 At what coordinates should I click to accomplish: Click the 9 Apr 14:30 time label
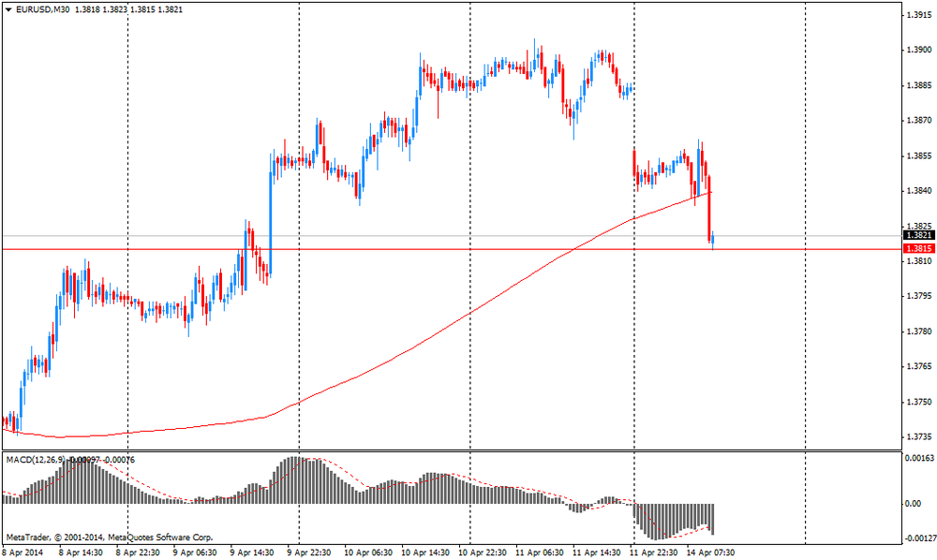click(x=252, y=553)
